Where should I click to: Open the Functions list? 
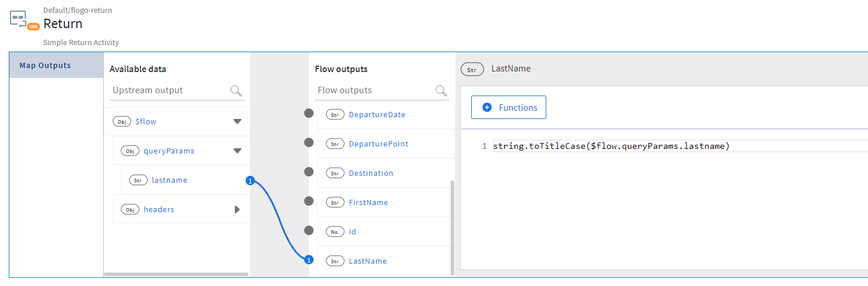tap(509, 108)
